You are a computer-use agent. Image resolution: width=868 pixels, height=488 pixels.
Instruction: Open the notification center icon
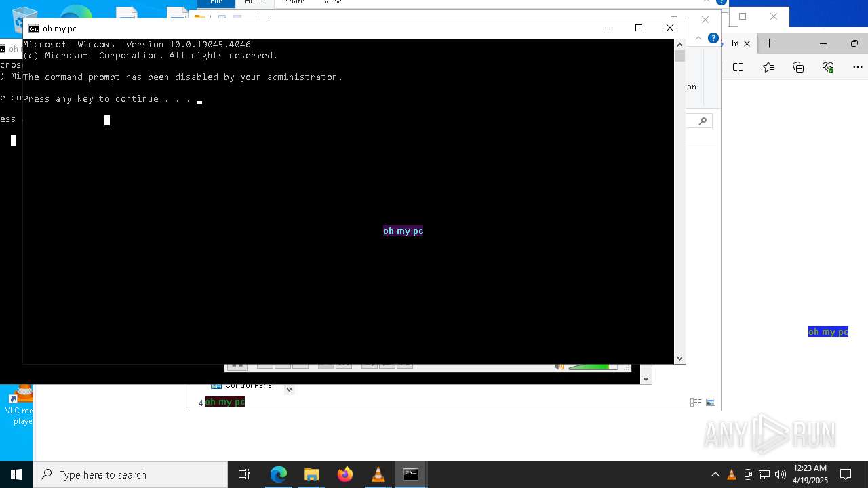tap(846, 474)
